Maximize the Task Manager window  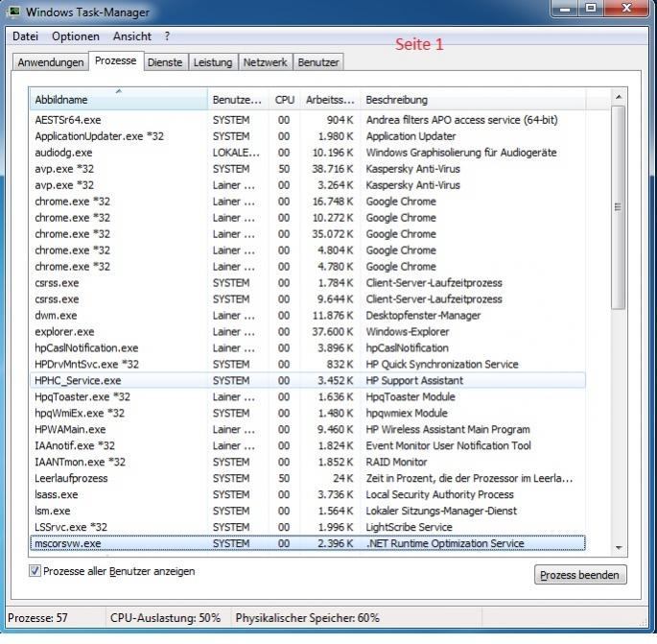click(591, 9)
